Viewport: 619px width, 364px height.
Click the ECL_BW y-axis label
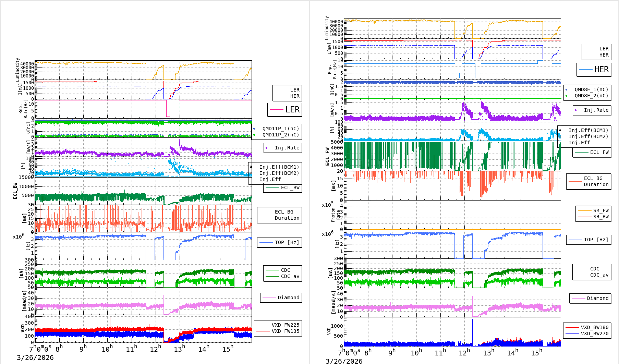(15, 191)
